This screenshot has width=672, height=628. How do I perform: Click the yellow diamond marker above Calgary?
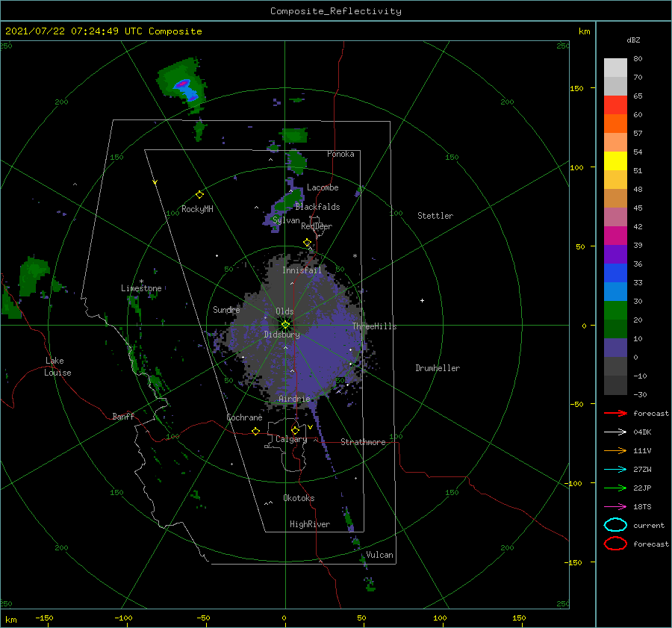[x=295, y=430]
